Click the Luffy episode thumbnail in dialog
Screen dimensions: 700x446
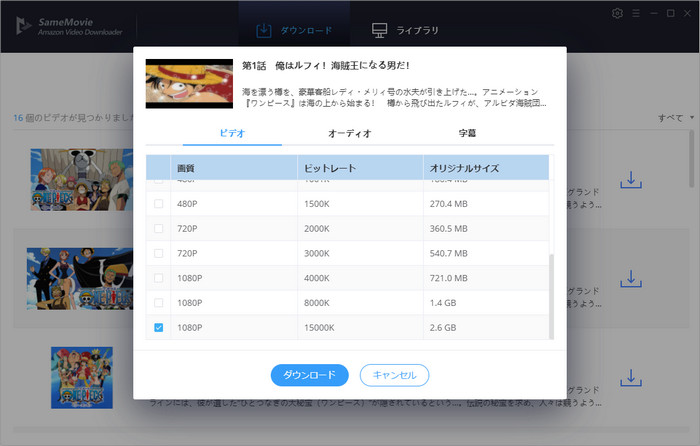[189, 83]
